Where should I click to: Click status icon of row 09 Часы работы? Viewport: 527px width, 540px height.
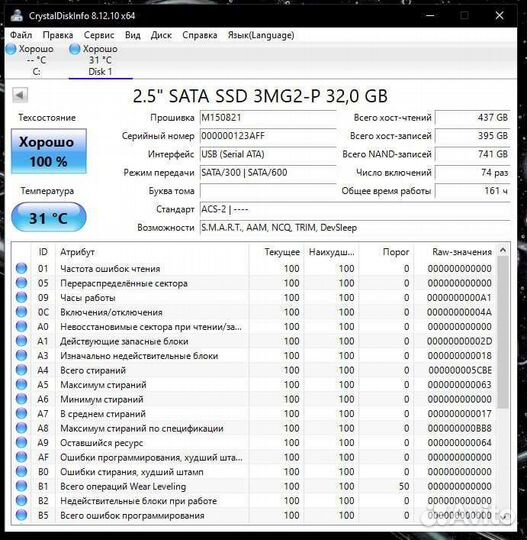(x=21, y=298)
